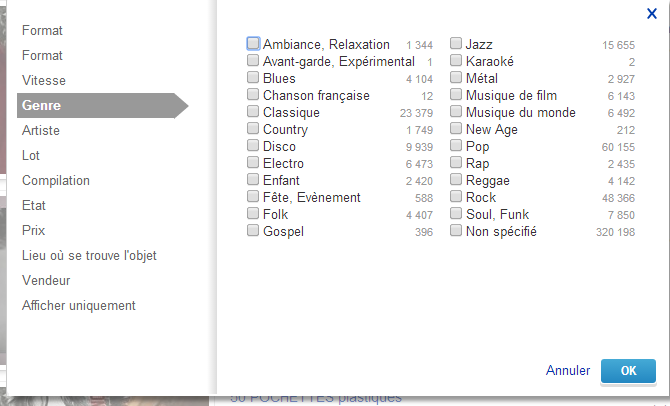Check the Chanson française option
Screen dimensions: 670x406
(253, 95)
